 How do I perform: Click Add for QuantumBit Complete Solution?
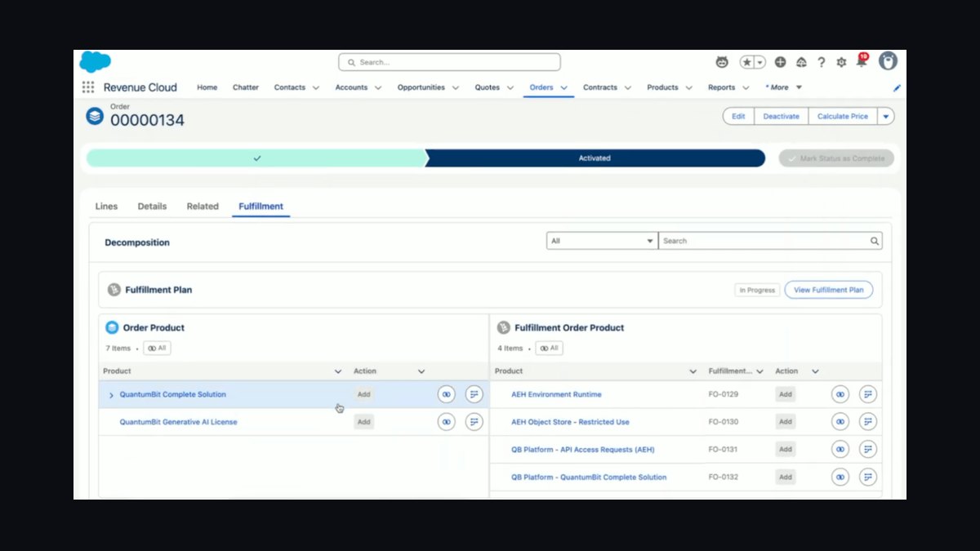click(x=364, y=394)
